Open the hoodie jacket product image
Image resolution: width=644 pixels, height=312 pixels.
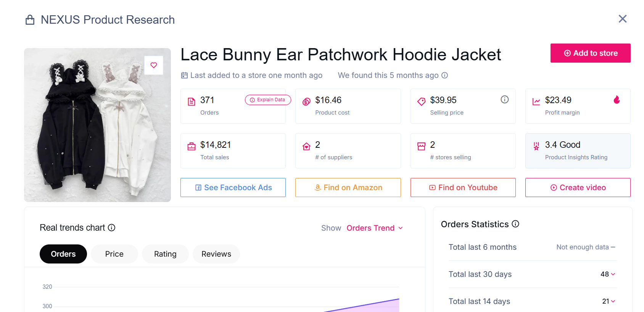pyautogui.click(x=97, y=125)
